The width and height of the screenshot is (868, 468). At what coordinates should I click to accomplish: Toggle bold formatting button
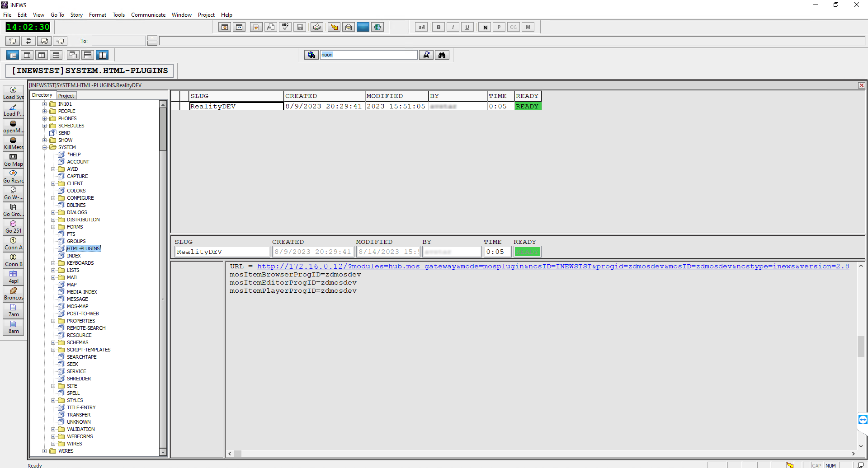[438, 27]
